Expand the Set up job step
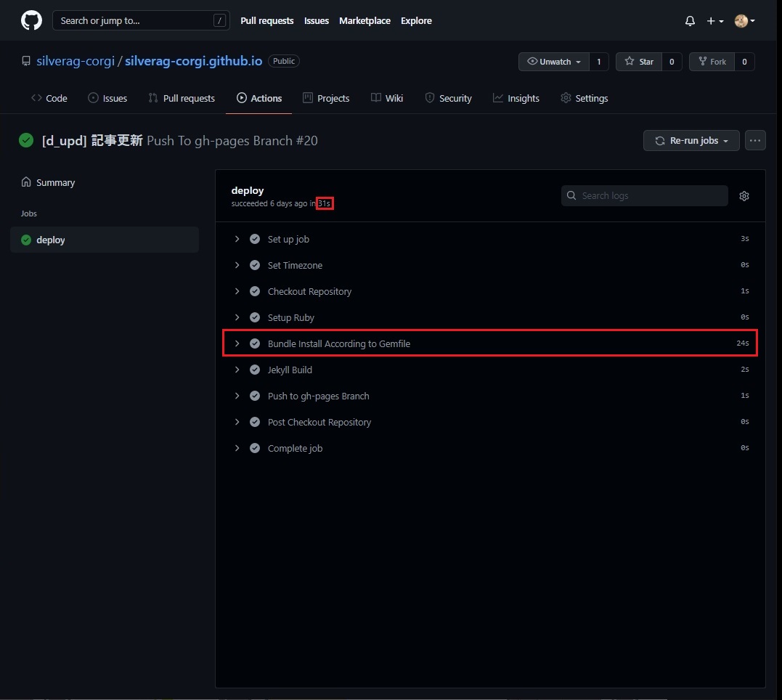Image resolution: width=782 pixels, height=700 pixels. tap(237, 239)
